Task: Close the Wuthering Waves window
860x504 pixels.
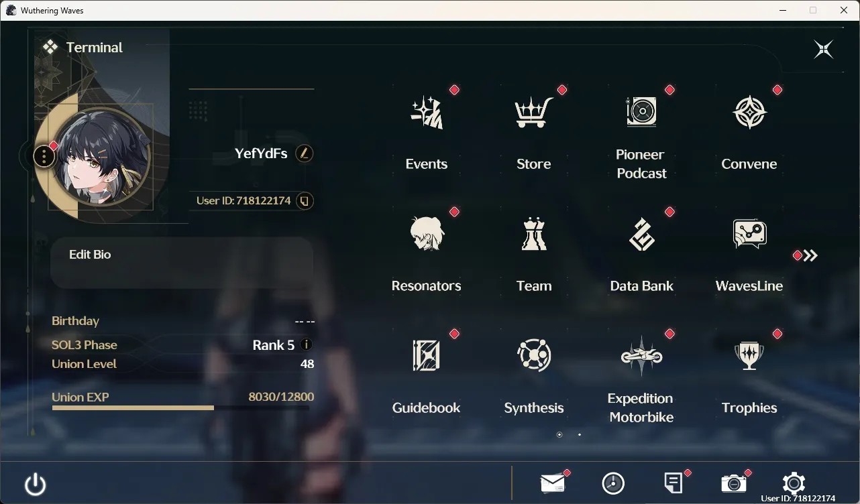Action: click(x=844, y=10)
